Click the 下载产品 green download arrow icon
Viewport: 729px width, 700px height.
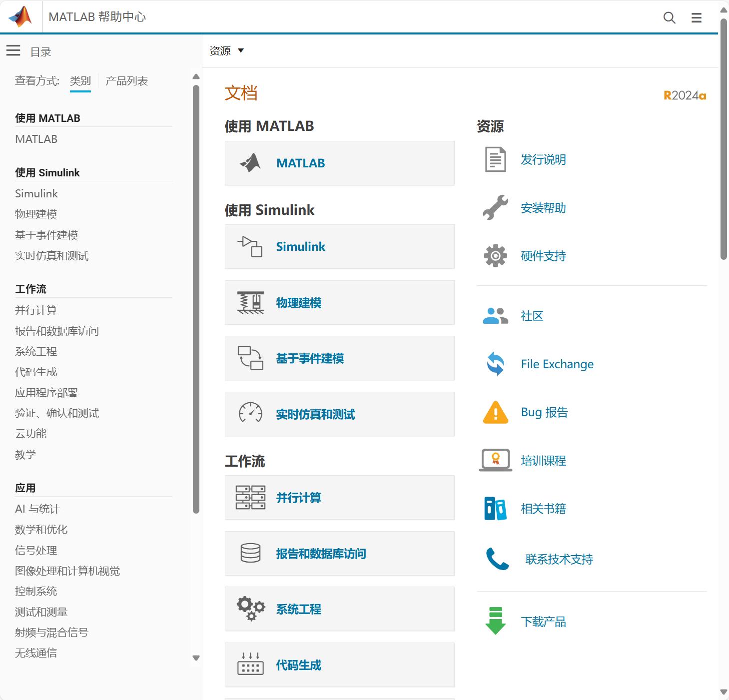496,621
